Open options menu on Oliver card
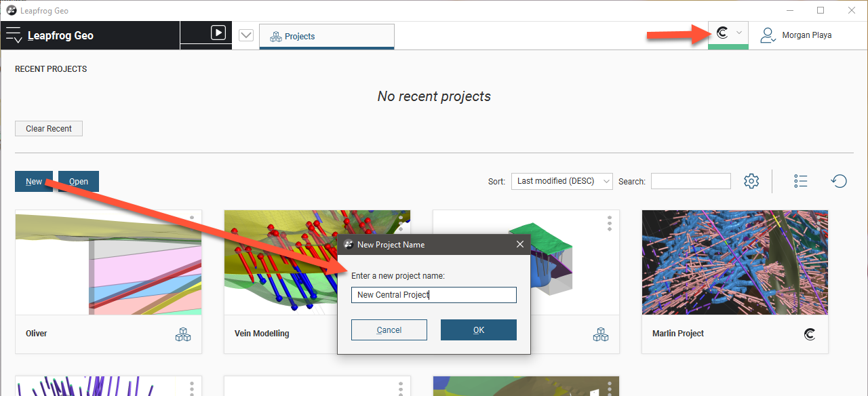This screenshot has width=868, height=396. coord(192,223)
